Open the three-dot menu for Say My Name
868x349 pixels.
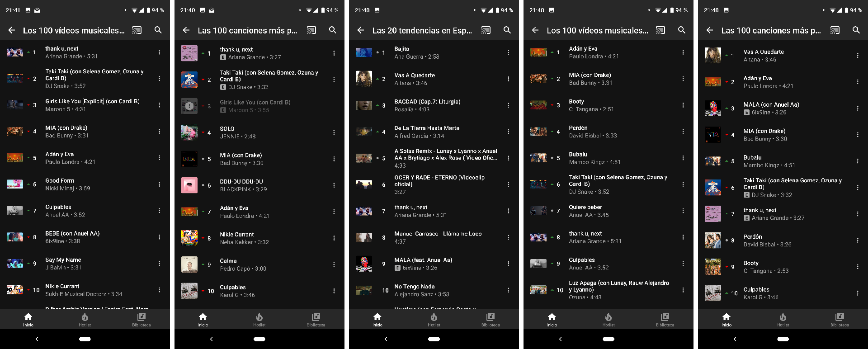click(159, 263)
